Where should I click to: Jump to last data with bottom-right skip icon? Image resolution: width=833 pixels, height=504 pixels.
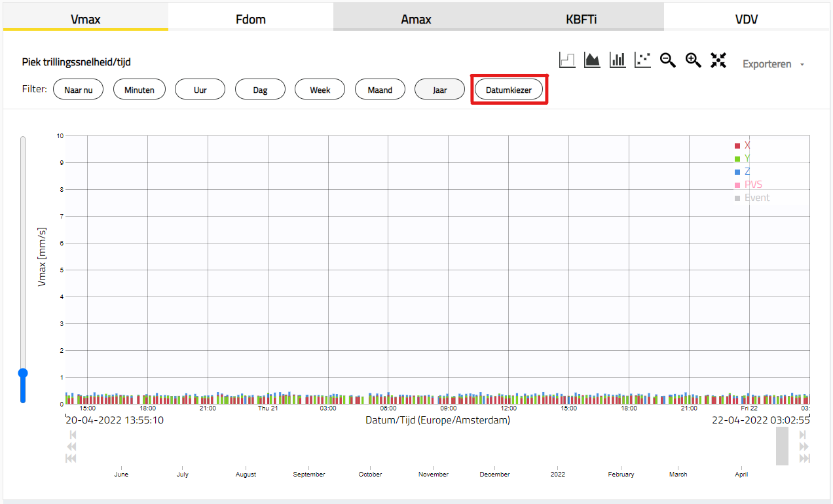(x=804, y=458)
